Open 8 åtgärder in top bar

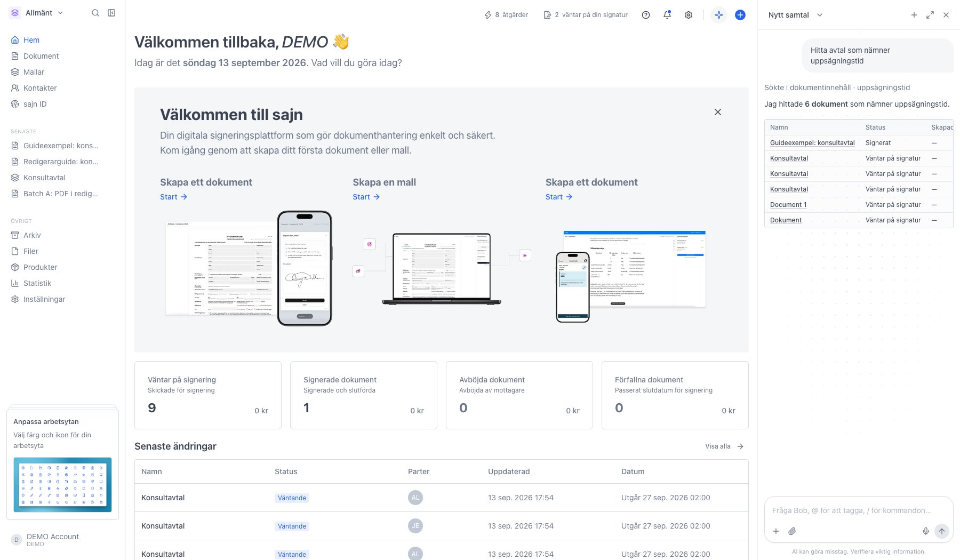pyautogui.click(x=506, y=15)
